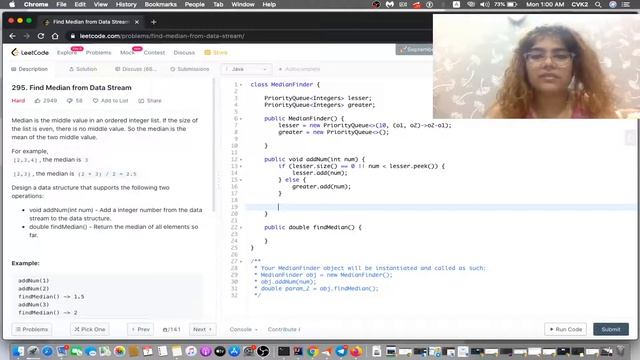This screenshot has width=640, height=360.
Task: Open Terminal from the Dock
Action: tap(284, 351)
